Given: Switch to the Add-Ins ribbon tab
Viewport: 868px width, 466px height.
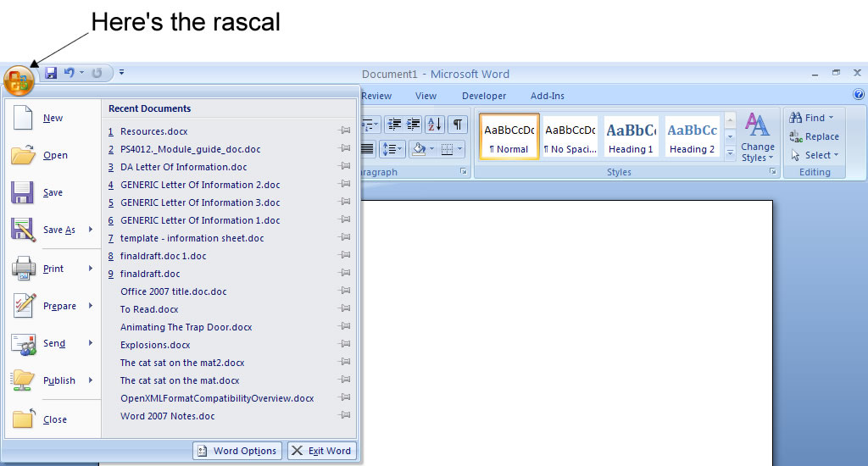Looking at the screenshot, I should 548,96.
